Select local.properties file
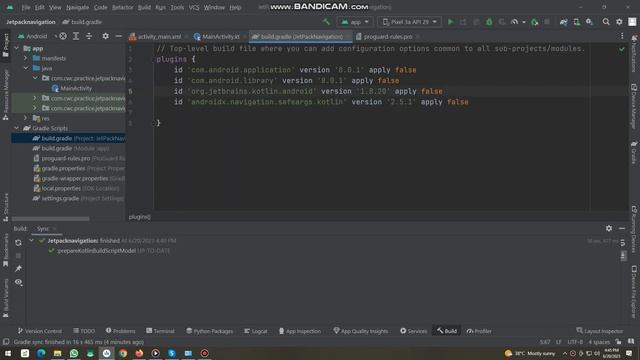The image size is (640, 360). tap(76, 189)
